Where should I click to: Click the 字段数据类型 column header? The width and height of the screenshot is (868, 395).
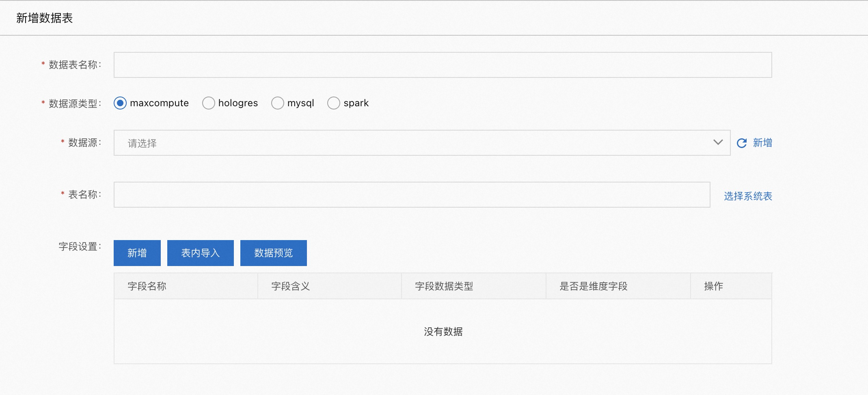444,286
